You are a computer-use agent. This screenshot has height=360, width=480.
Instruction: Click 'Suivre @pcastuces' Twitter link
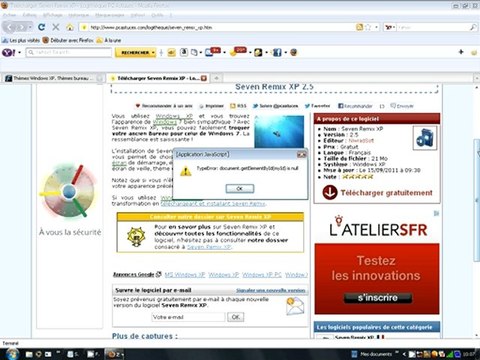(275, 106)
